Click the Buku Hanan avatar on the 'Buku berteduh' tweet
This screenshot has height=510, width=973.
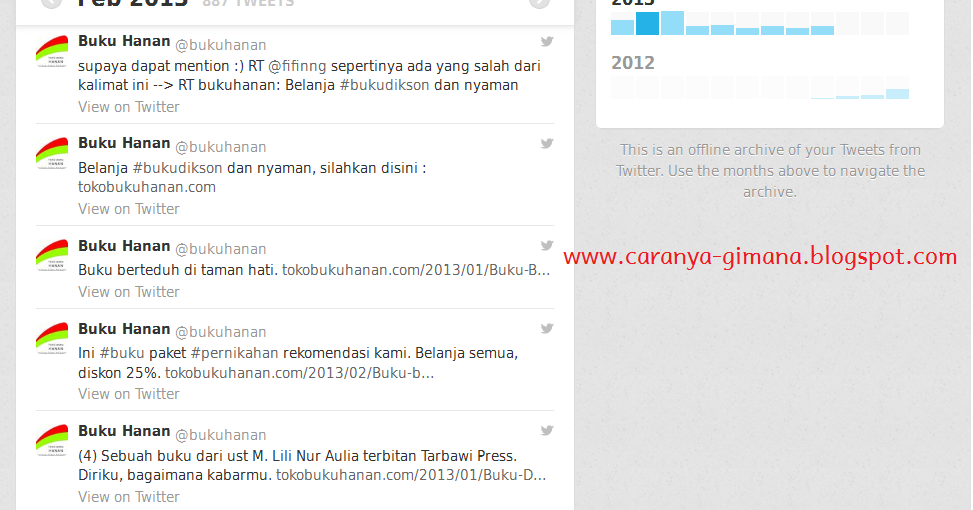52,256
